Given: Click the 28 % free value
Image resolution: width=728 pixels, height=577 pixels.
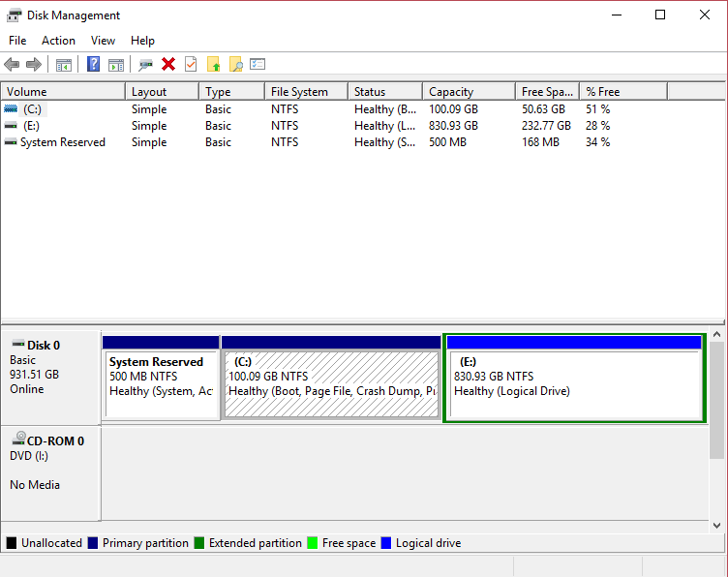Looking at the screenshot, I should point(597,126).
